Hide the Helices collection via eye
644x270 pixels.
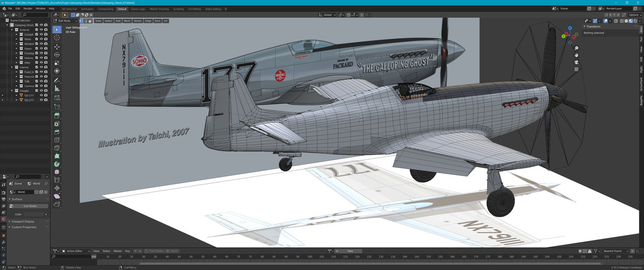click(41, 58)
